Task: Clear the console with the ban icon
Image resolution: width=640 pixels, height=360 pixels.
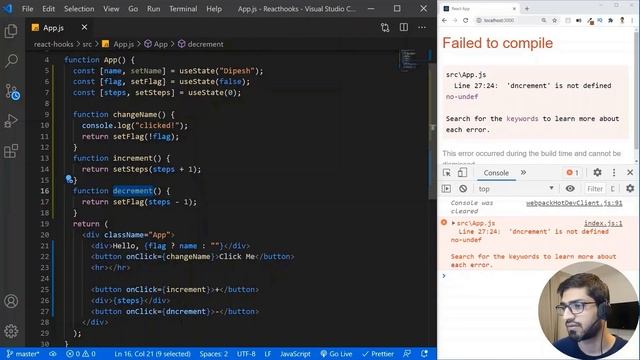Action: coord(463,189)
